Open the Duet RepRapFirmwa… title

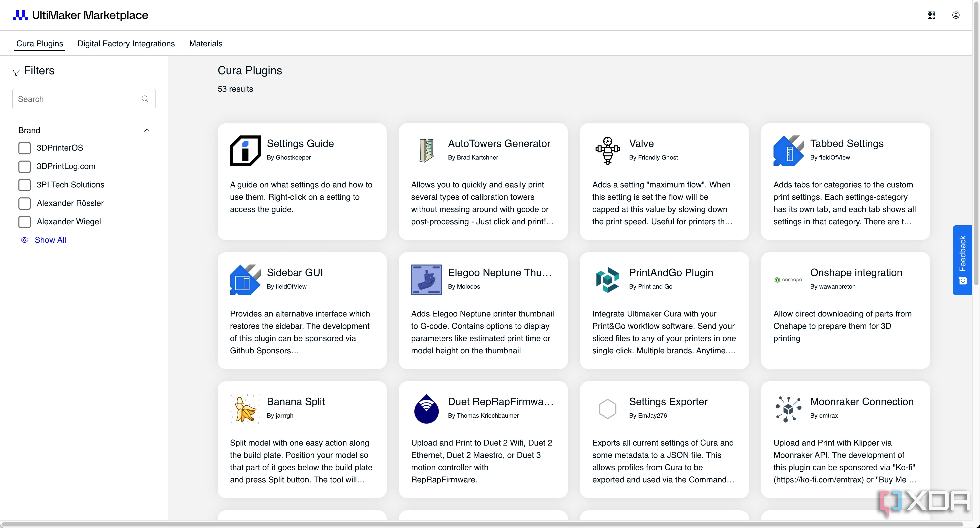pyautogui.click(x=501, y=402)
